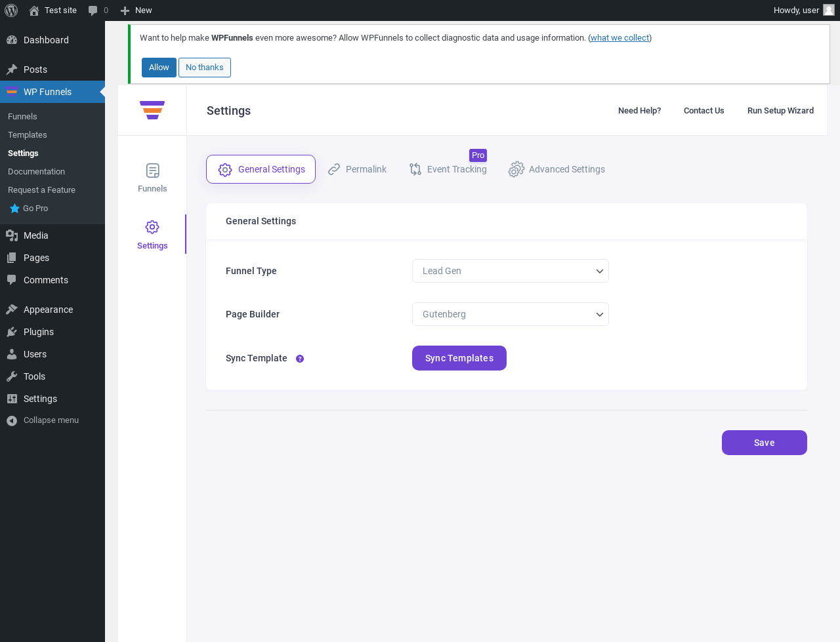Open the comments bubble icon in admin bar
This screenshot has height=642, width=840.
(93, 10)
